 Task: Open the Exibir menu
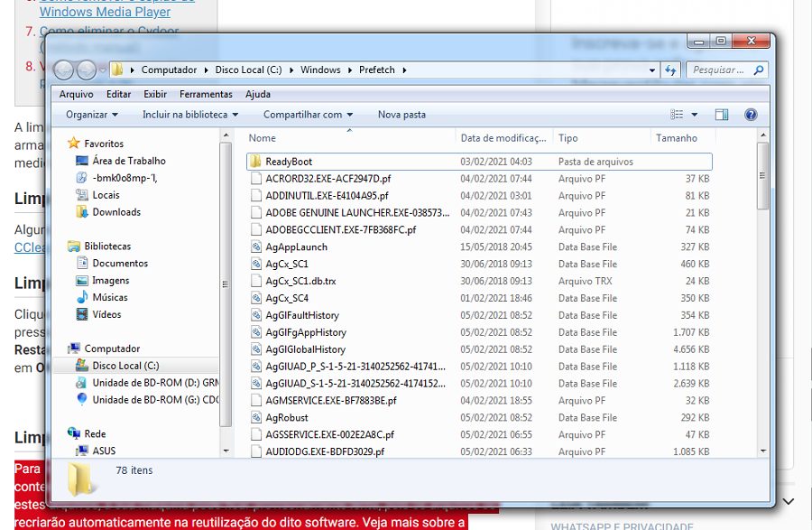tap(155, 94)
